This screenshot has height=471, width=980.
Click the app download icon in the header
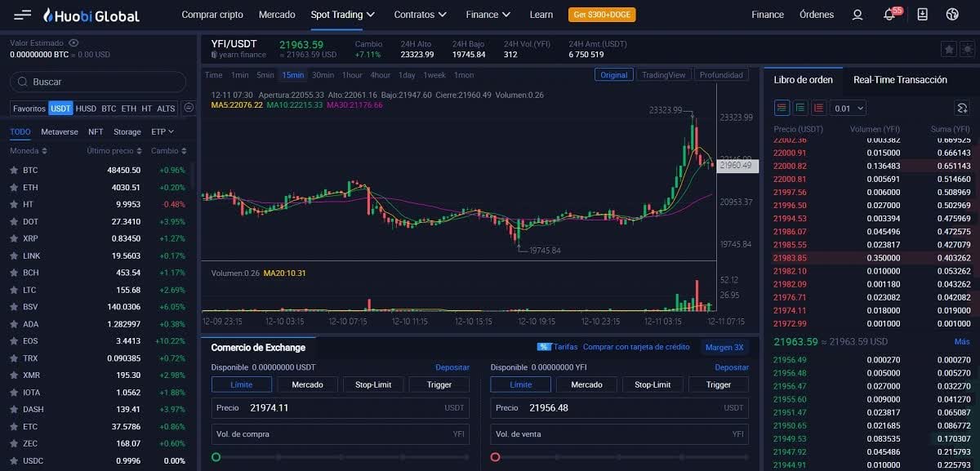[923, 15]
